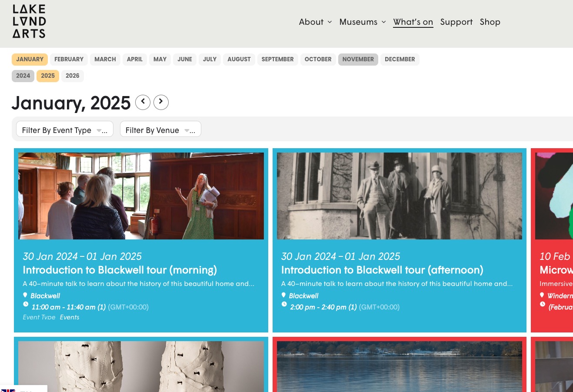Click the Events type link in the morning card
The height and width of the screenshot is (392, 573).
click(70, 317)
